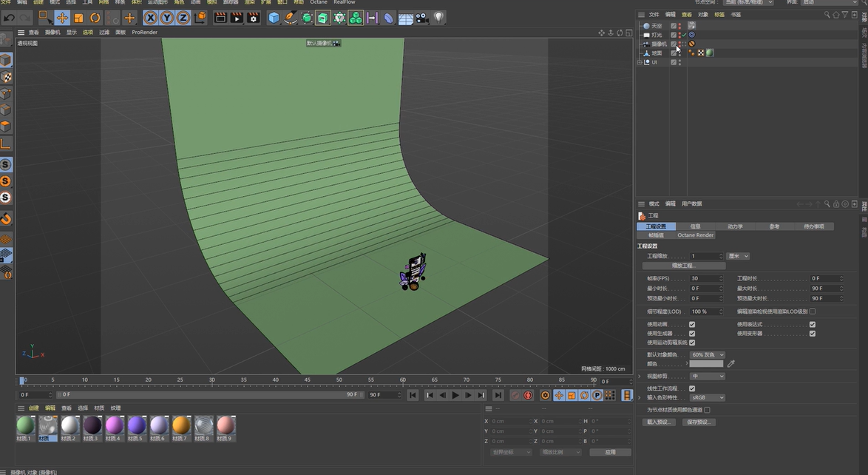The width and height of the screenshot is (868, 475).
Task: Open the 60% 灰色 default color dropdown
Action: pos(708,354)
